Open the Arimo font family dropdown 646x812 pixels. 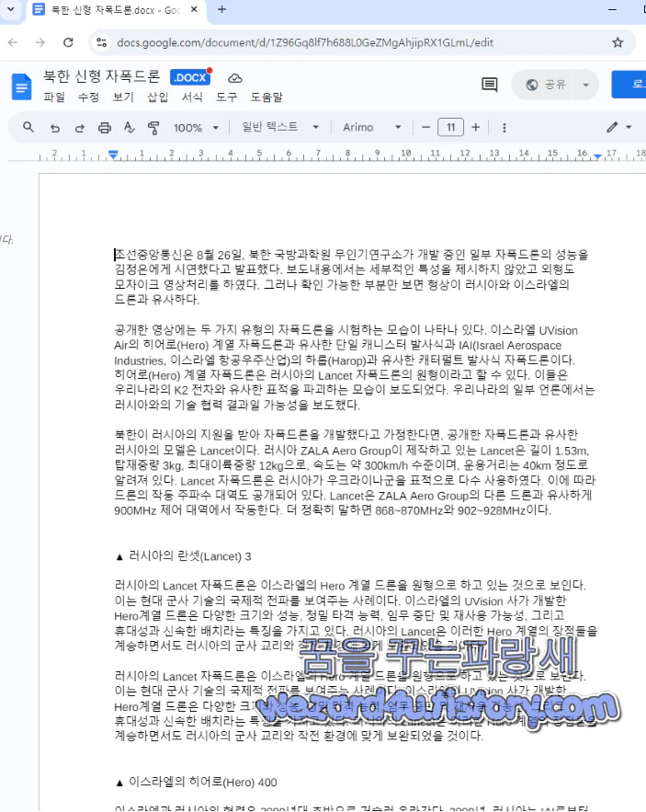coord(371,127)
